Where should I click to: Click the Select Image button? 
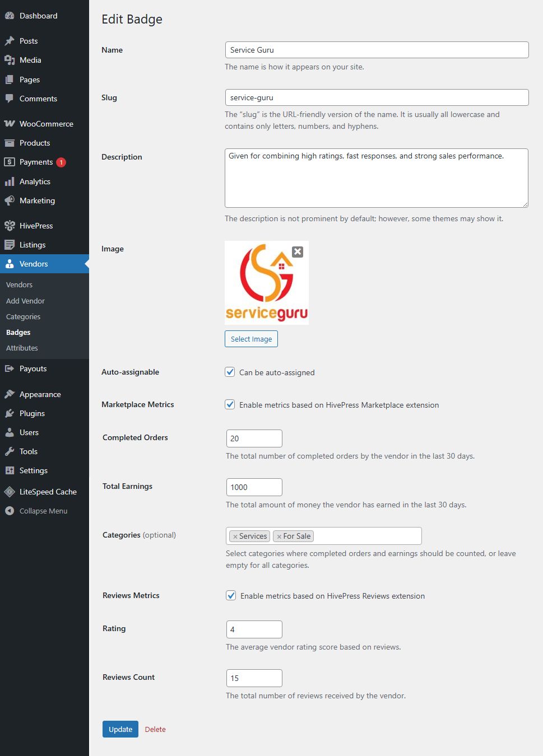[251, 339]
